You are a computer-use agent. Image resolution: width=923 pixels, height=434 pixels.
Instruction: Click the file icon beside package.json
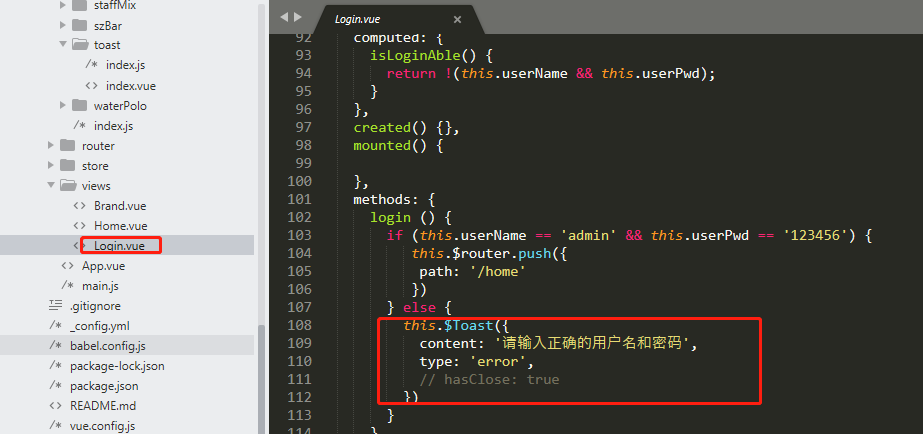[x=55, y=386]
